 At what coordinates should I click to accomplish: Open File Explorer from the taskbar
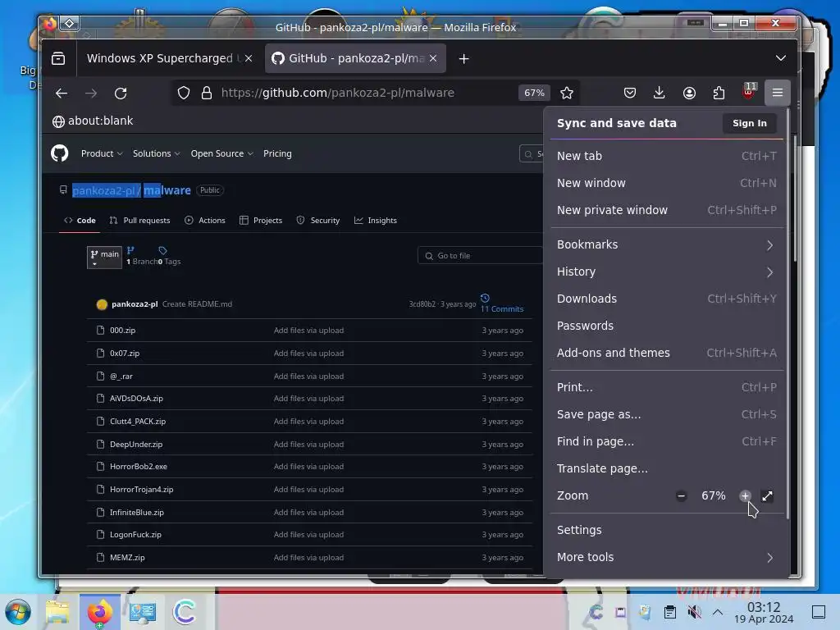tap(58, 612)
